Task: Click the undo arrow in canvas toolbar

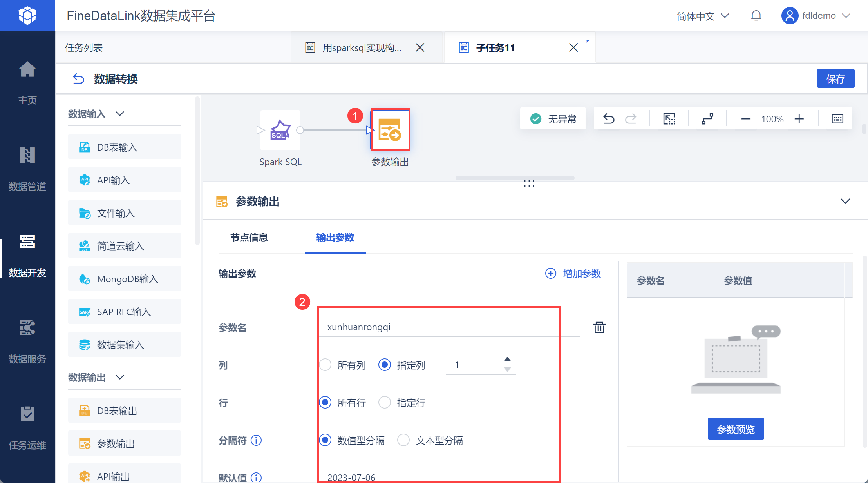Action: point(608,119)
